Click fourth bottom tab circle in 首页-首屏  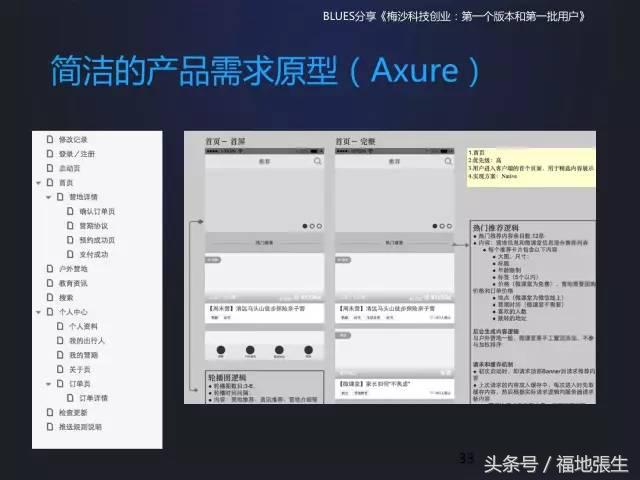[309, 350]
